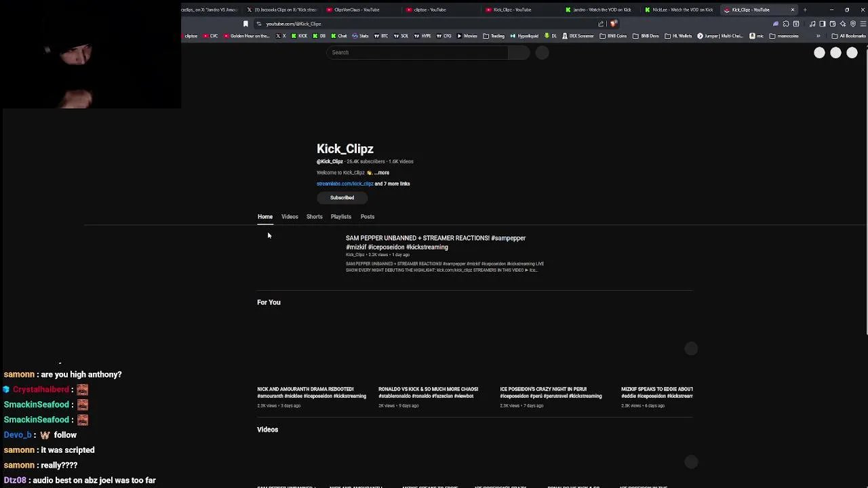Open the Shorts channel tab

click(314, 217)
